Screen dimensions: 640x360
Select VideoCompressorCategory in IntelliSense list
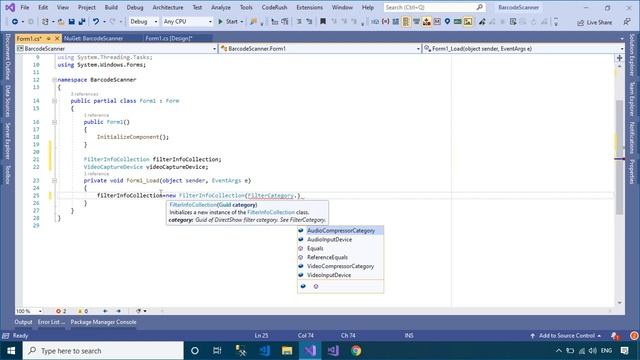[x=340, y=266]
